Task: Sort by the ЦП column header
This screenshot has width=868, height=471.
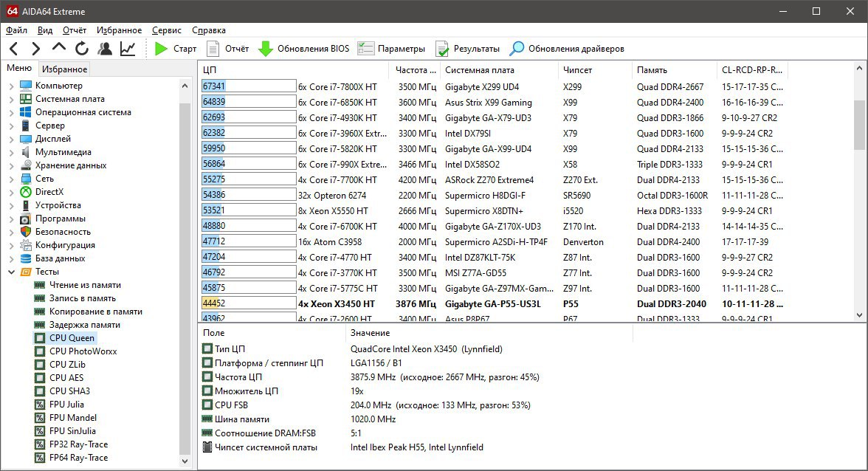Action: click(x=294, y=70)
